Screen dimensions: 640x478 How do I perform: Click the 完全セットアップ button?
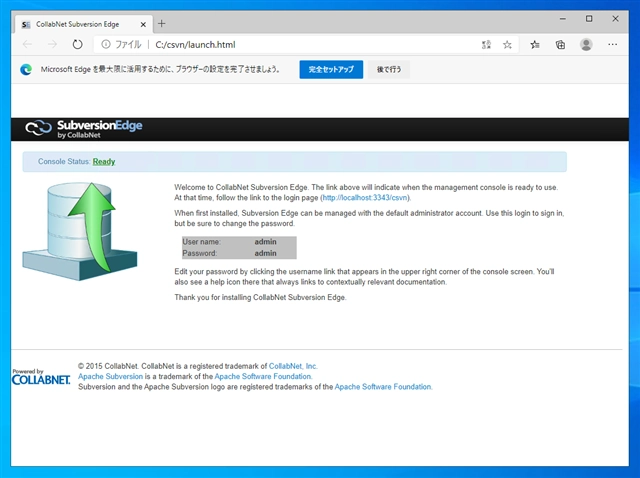331,69
